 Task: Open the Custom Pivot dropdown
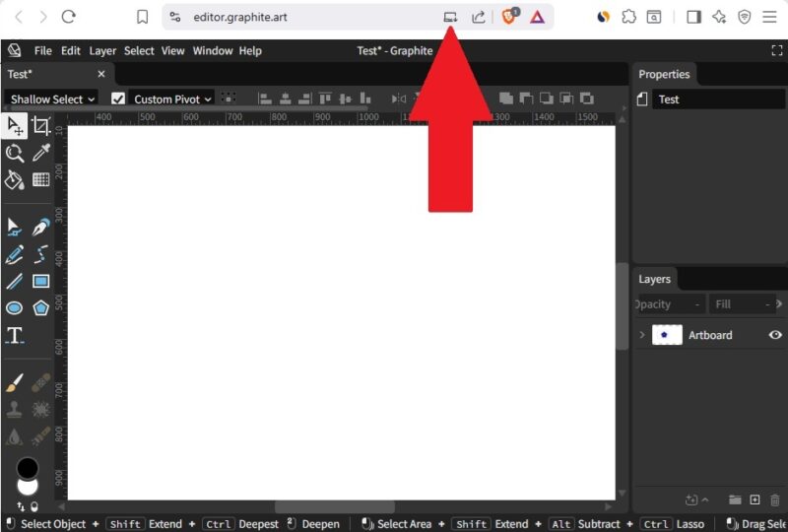[171, 100]
